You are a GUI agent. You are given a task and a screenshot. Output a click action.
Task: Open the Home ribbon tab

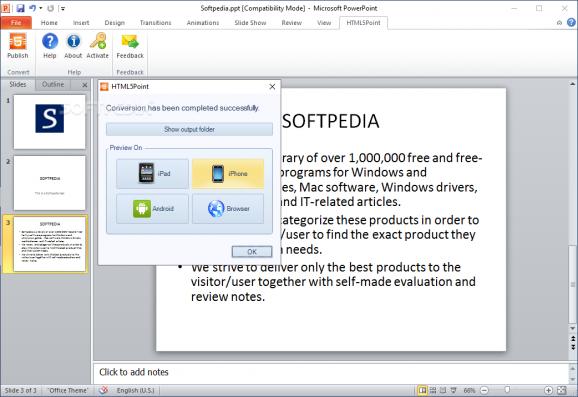tap(49, 23)
